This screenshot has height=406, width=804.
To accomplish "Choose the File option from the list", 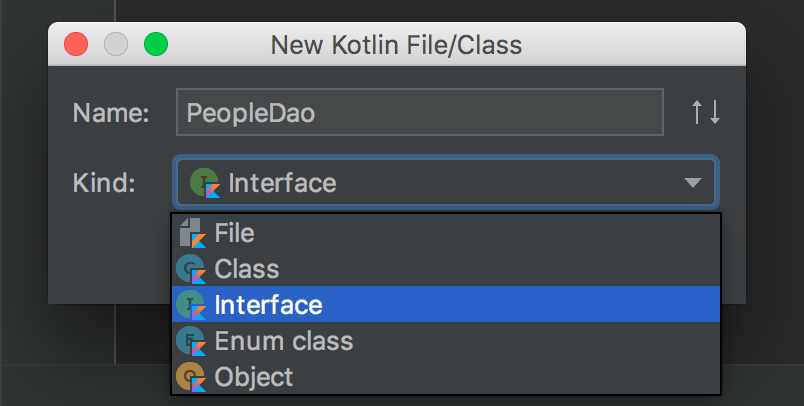I will [x=446, y=233].
